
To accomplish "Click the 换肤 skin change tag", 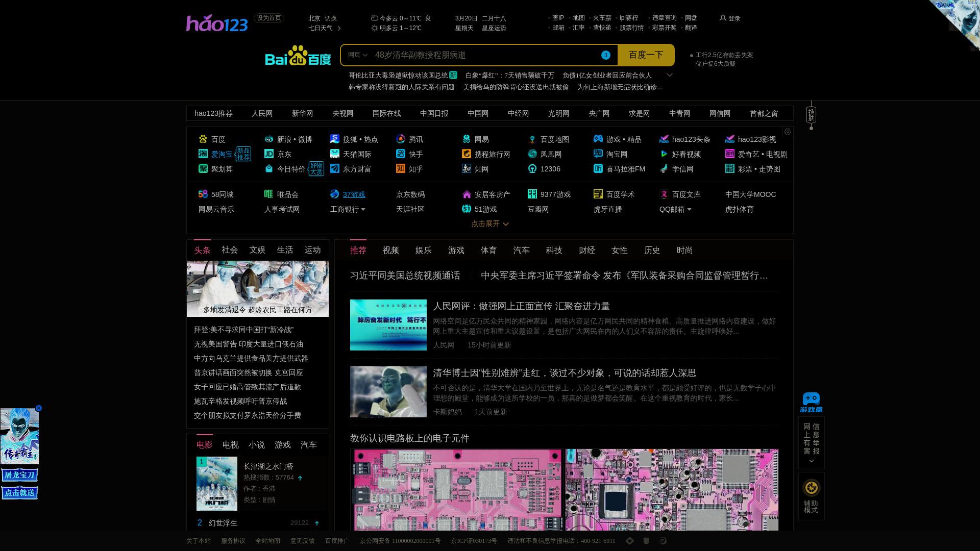I will coord(811,115).
